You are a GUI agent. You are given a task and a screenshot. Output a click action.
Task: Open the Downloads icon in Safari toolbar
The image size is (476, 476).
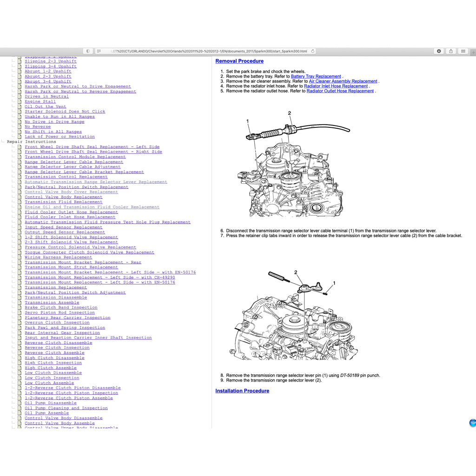tap(438, 51)
